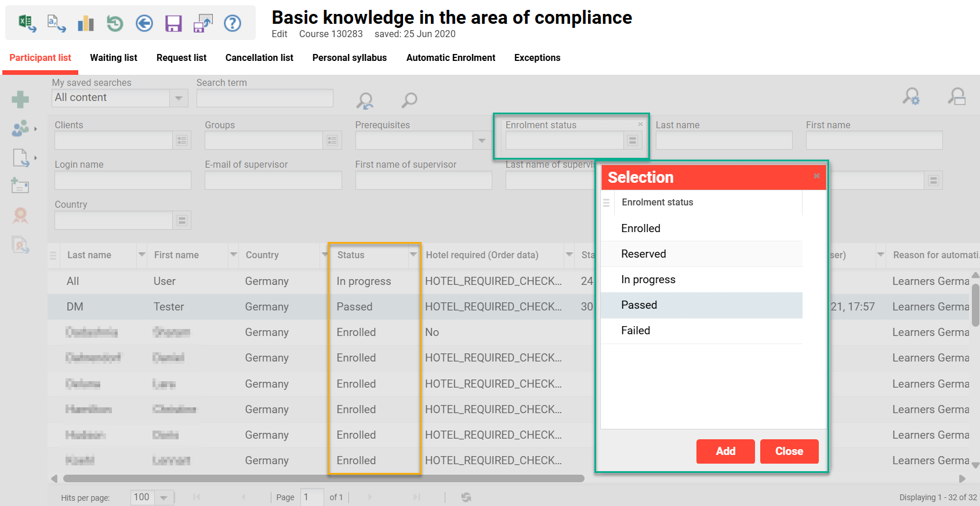
Task: Open the Hits per page dropdown
Action: click(x=164, y=498)
